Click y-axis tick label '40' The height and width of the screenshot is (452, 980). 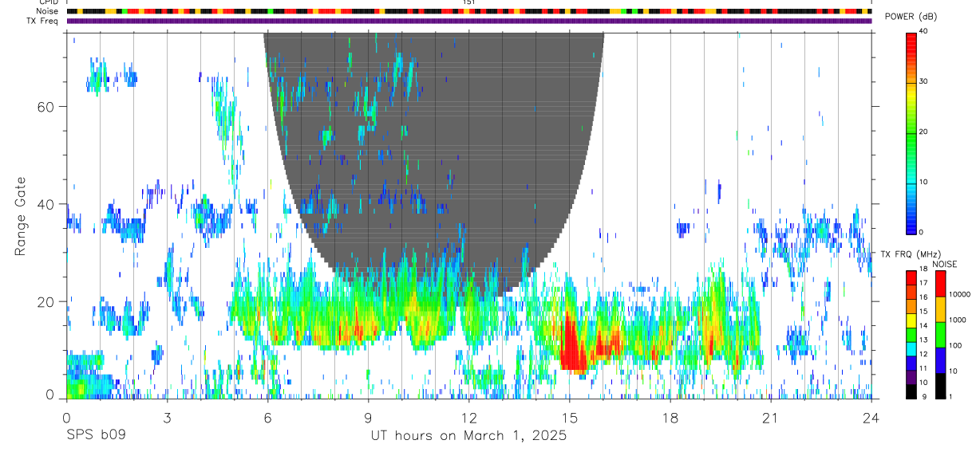coord(48,204)
